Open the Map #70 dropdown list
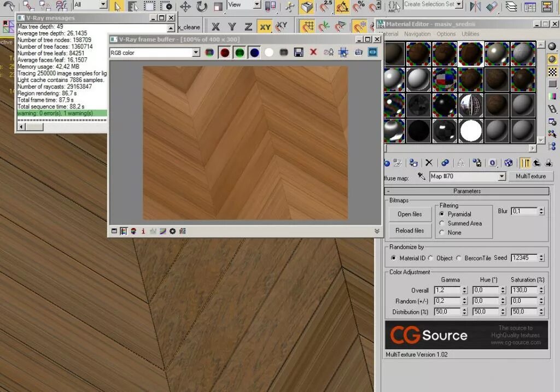Screen dimensions: 560x392 point(501,176)
